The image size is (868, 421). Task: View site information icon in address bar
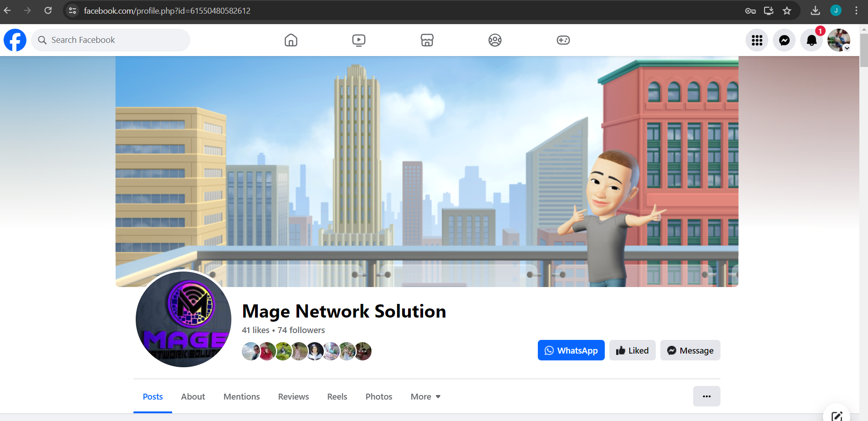72,10
